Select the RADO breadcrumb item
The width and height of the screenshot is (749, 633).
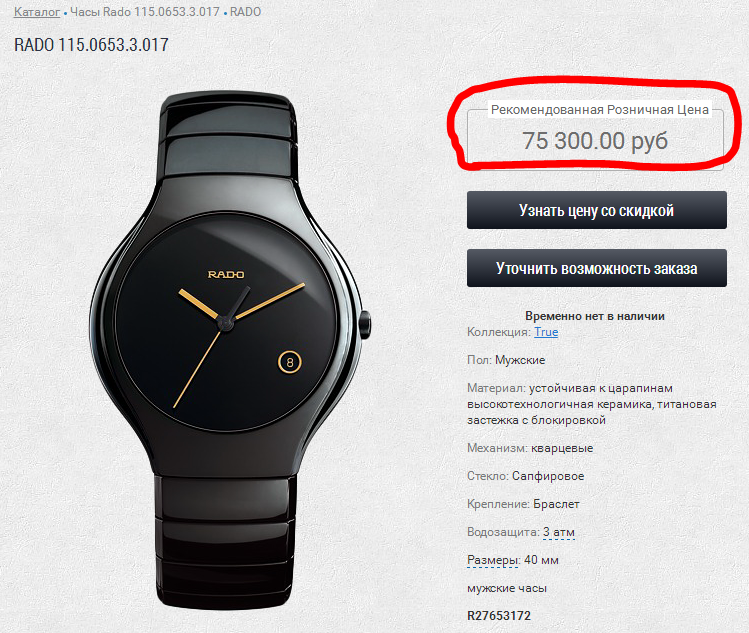point(246,12)
